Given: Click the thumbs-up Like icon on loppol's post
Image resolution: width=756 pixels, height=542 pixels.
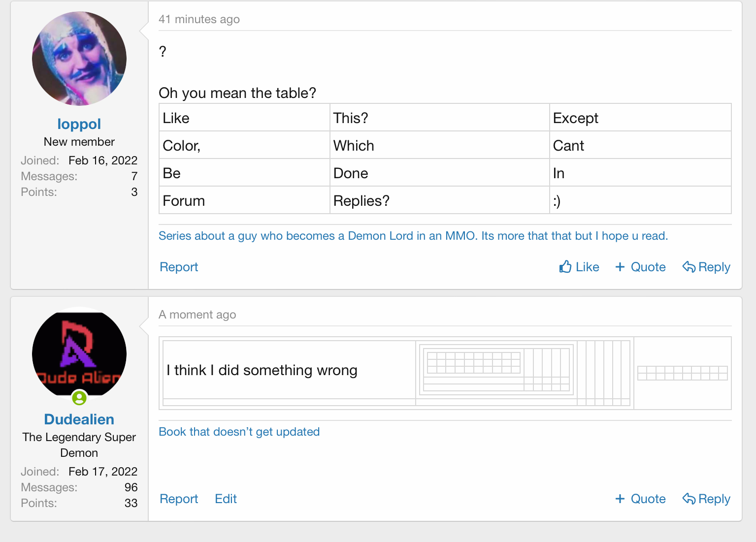Looking at the screenshot, I should (x=565, y=267).
